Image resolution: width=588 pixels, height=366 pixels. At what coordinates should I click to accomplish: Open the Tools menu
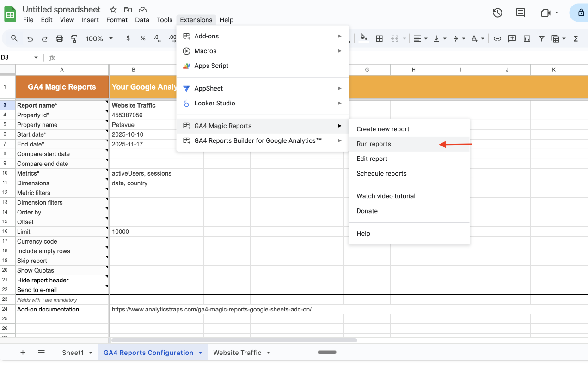pos(165,20)
